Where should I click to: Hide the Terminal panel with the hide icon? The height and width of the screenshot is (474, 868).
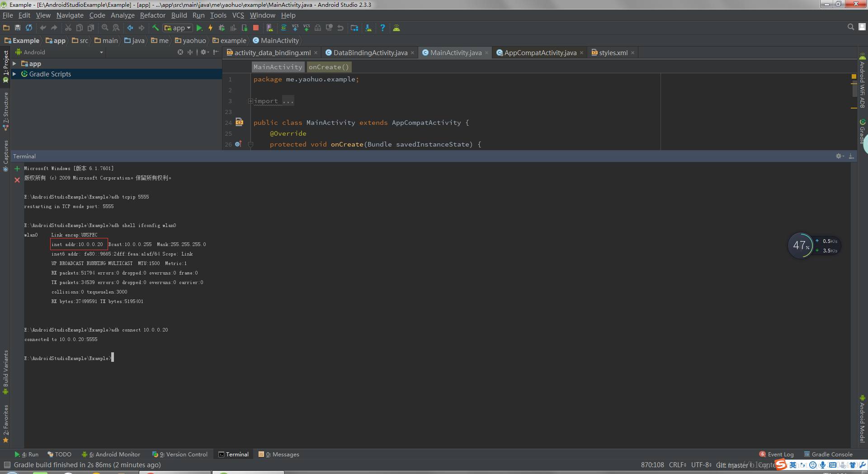click(851, 156)
